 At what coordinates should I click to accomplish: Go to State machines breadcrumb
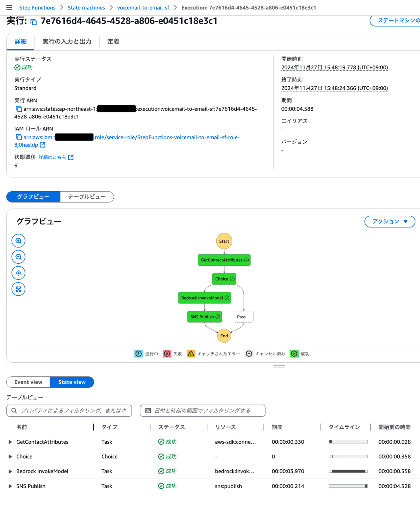tap(86, 8)
